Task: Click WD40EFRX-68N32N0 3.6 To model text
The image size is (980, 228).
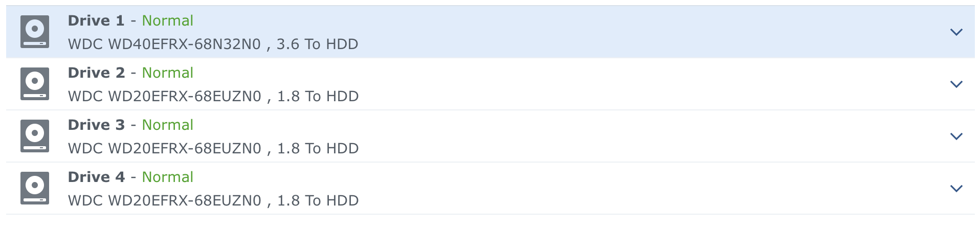Action: tap(213, 44)
